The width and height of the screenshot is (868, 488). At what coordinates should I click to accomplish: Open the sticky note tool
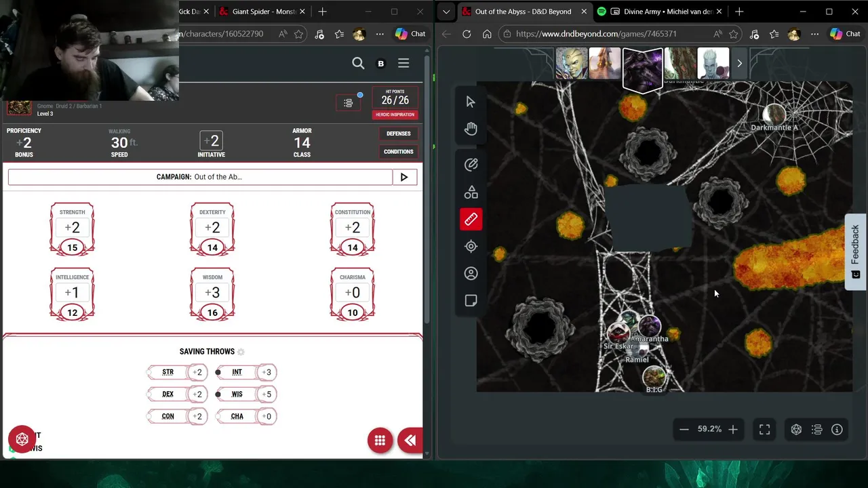(x=471, y=300)
